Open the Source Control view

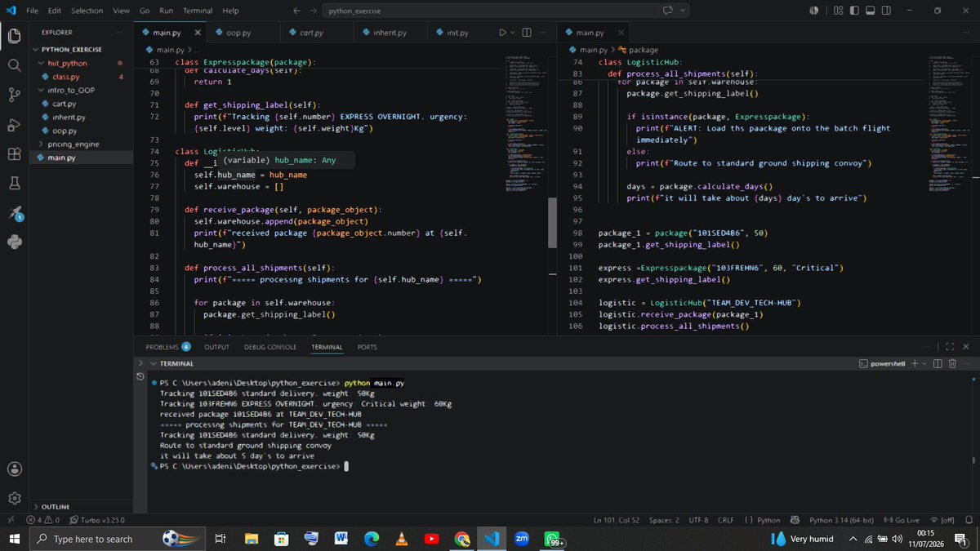[14, 96]
